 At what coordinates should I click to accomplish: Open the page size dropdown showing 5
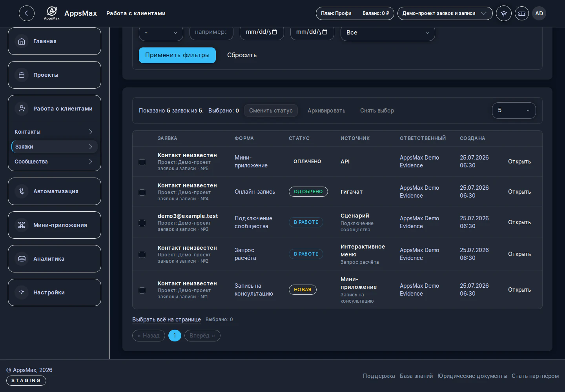514,111
